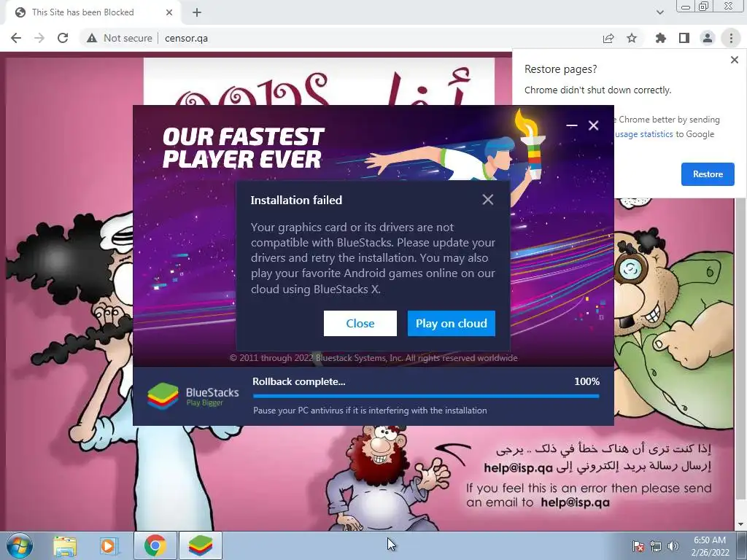Viewport: 747px width, 560px height.
Task: Select the 'This Site has been Blocked' tab
Action: click(x=93, y=12)
